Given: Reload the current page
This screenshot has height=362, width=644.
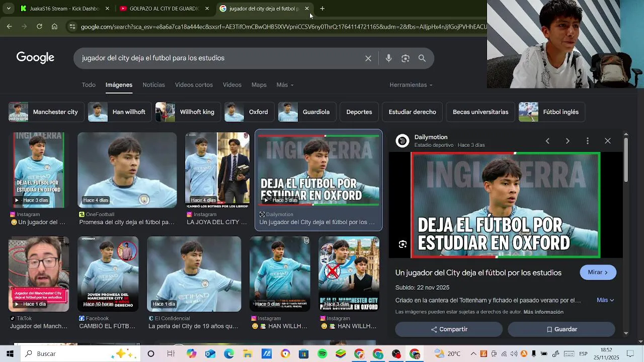Looking at the screenshot, I should [x=39, y=27].
